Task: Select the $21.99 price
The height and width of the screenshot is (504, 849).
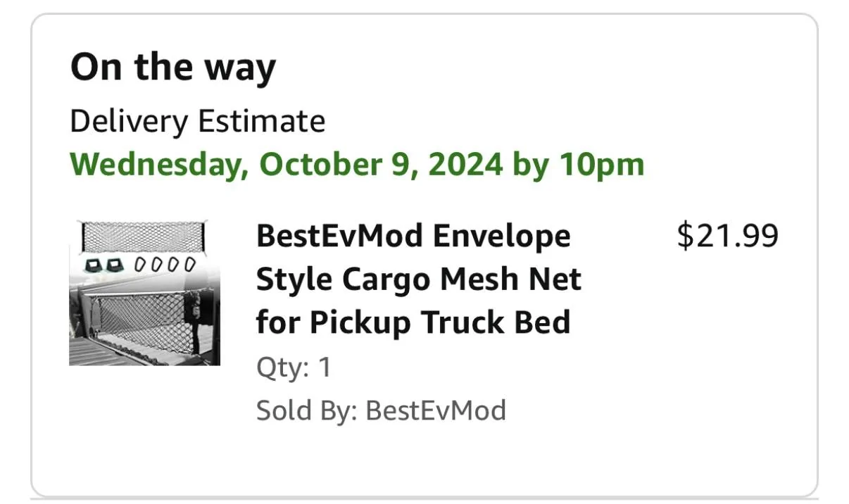Action: click(x=727, y=236)
